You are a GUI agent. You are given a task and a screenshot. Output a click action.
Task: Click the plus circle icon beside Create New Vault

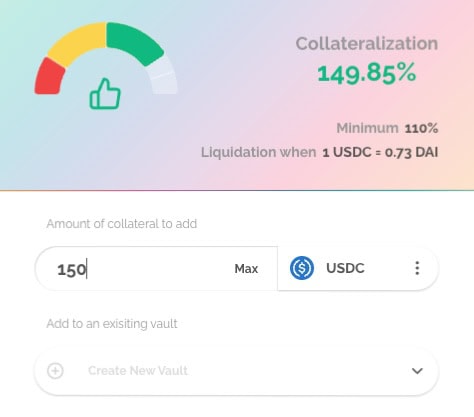click(55, 371)
